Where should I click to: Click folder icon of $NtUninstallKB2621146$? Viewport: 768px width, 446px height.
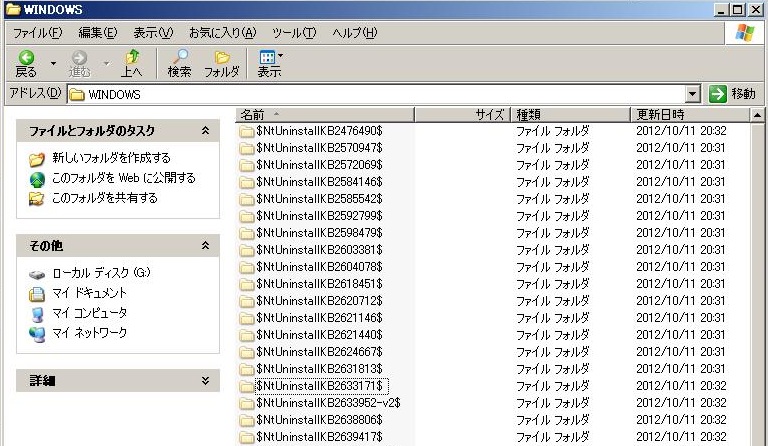[x=246, y=318]
